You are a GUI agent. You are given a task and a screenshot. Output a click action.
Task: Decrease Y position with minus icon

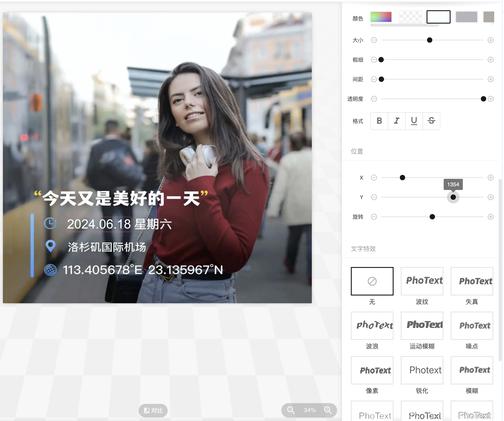(x=374, y=197)
